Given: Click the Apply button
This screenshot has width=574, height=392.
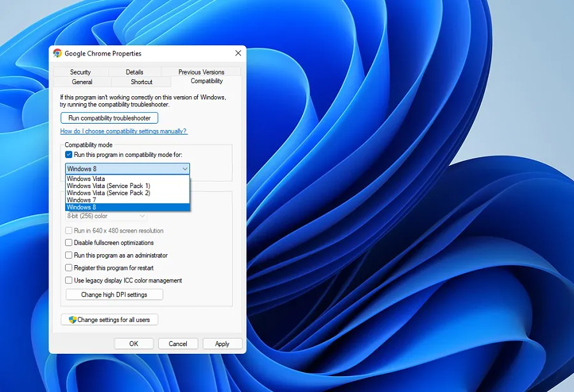Looking at the screenshot, I should [222, 344].
